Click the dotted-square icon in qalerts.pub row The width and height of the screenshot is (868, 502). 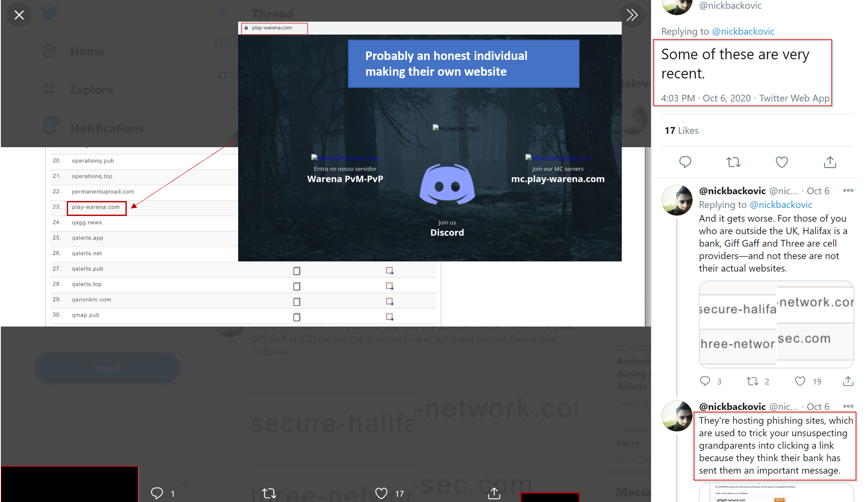389,271
